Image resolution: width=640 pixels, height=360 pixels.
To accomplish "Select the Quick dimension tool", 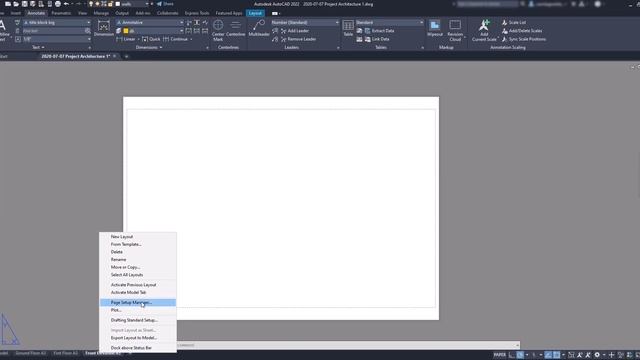I will click(151, 39).
